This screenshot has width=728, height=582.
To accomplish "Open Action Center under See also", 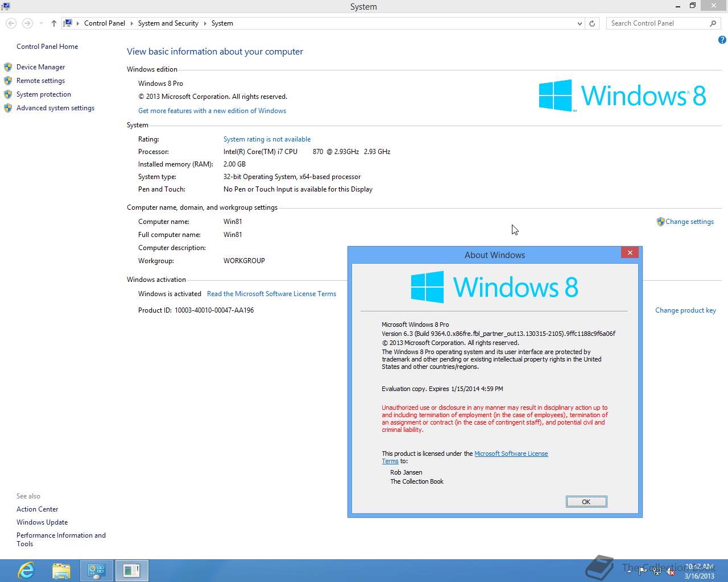I will (37, 509).
